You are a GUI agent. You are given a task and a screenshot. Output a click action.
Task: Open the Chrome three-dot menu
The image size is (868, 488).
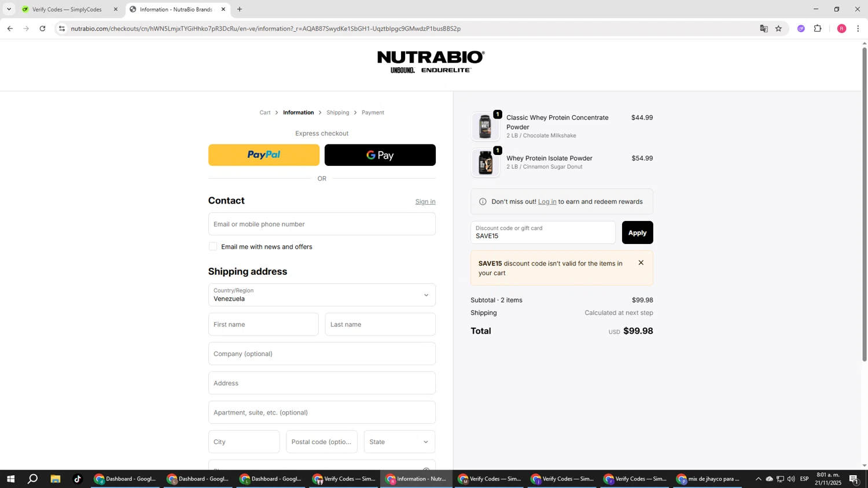[858, 28]
